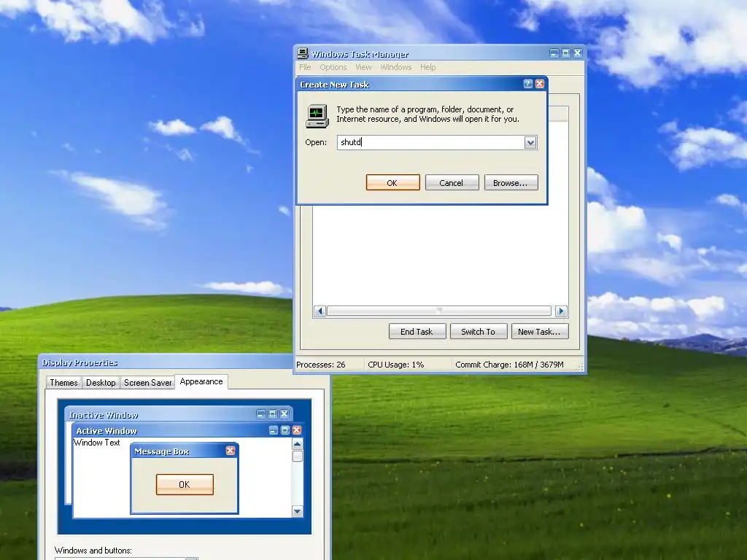Click preview Inactive Window close icon
This screenshot has width=747, height=560.
click(285, 414)
